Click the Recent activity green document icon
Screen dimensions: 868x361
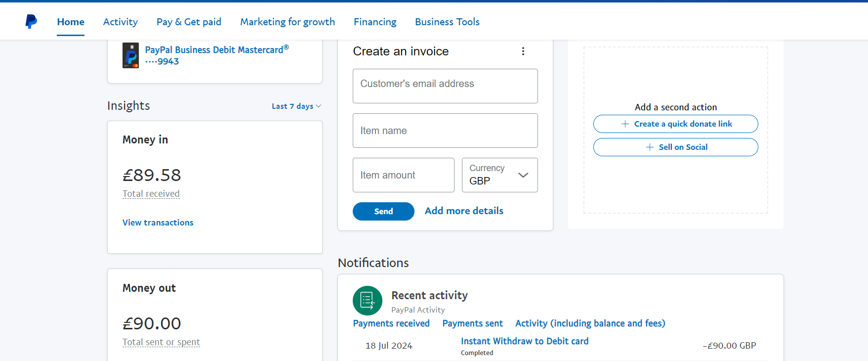pyautogui.click(x=368, y=301)
